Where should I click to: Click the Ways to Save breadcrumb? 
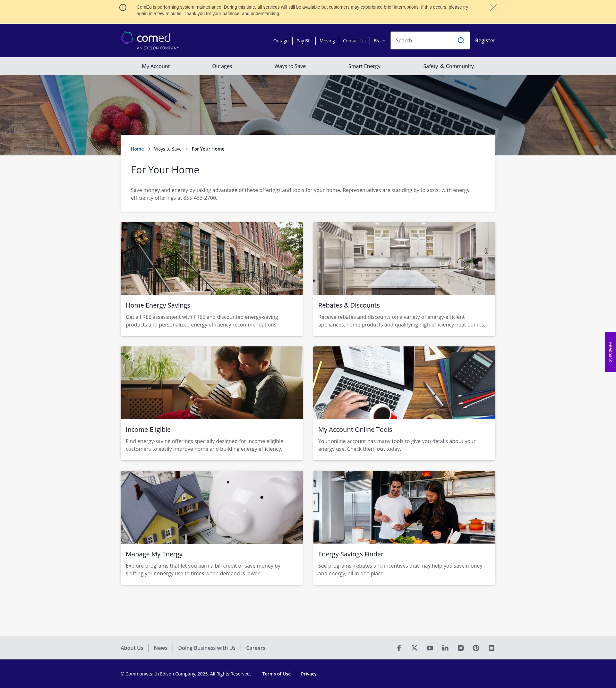pyautogui.click(x=167, y=149)
